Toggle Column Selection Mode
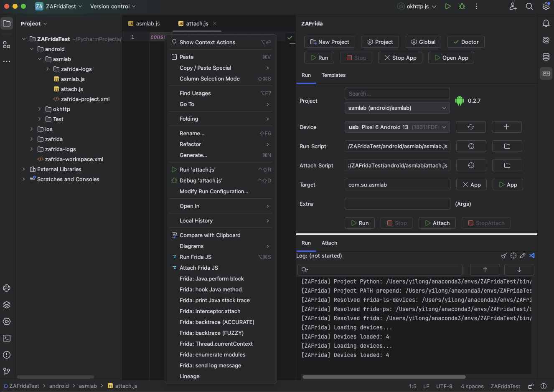The image size is (554, 392). (221, 78)
